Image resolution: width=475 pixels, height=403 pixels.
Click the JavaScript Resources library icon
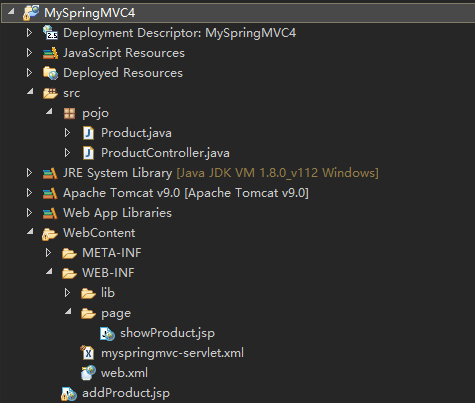[x=50, y=53]
